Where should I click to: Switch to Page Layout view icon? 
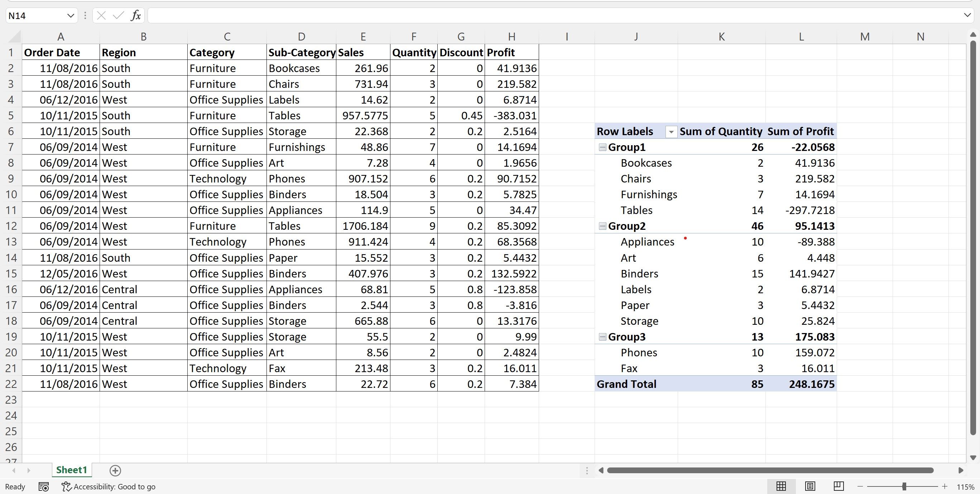point(810,486)
